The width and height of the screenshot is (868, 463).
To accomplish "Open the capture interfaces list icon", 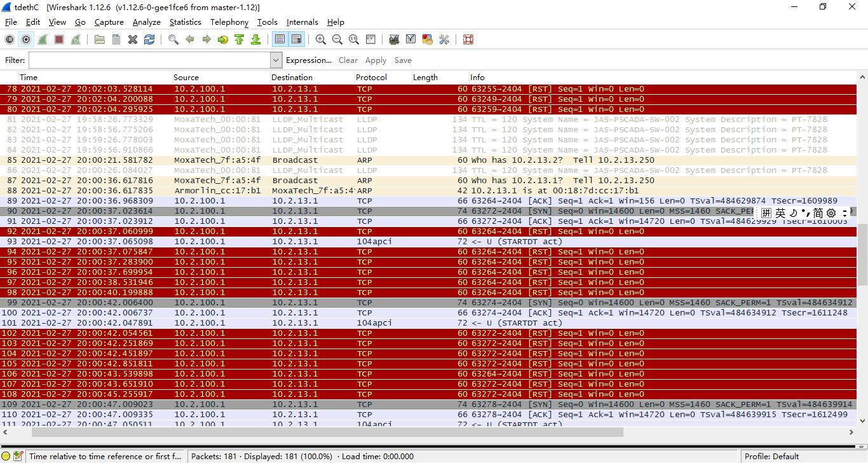I will coord(10,39).
